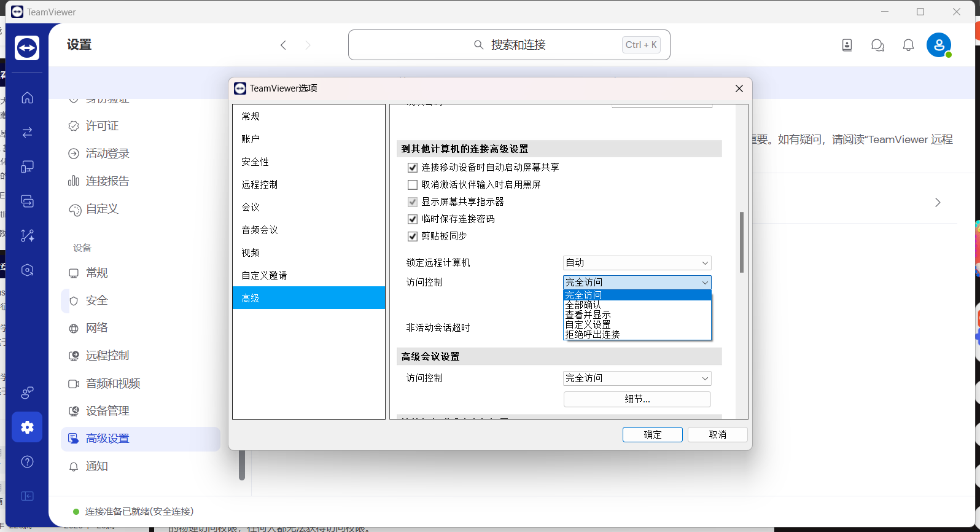
Task: Open the chat bubbles icon
Action: [x=877, y=45]
